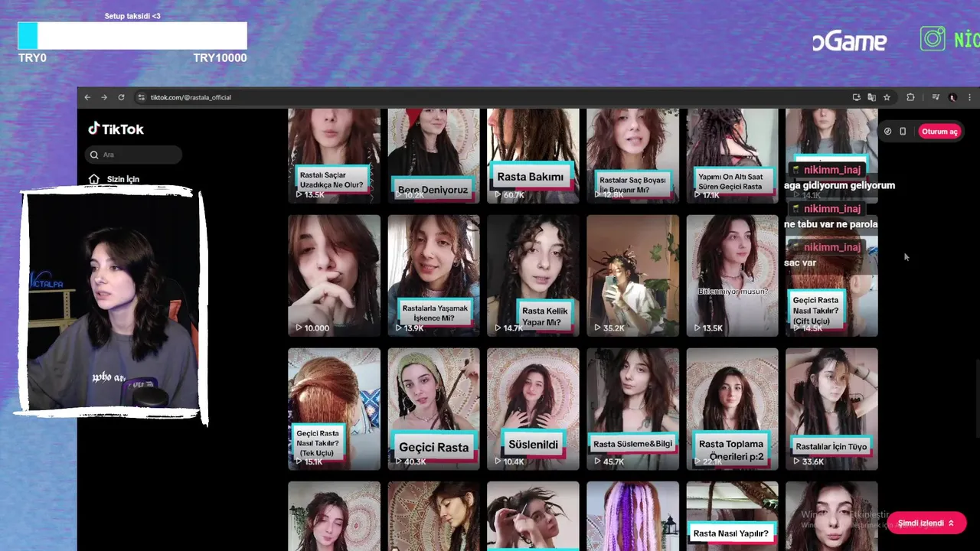980x551 pixels.
Task: Open video Rastalar Saç Boyası İle Boyanır Mı?
Action: click(632, 155)
